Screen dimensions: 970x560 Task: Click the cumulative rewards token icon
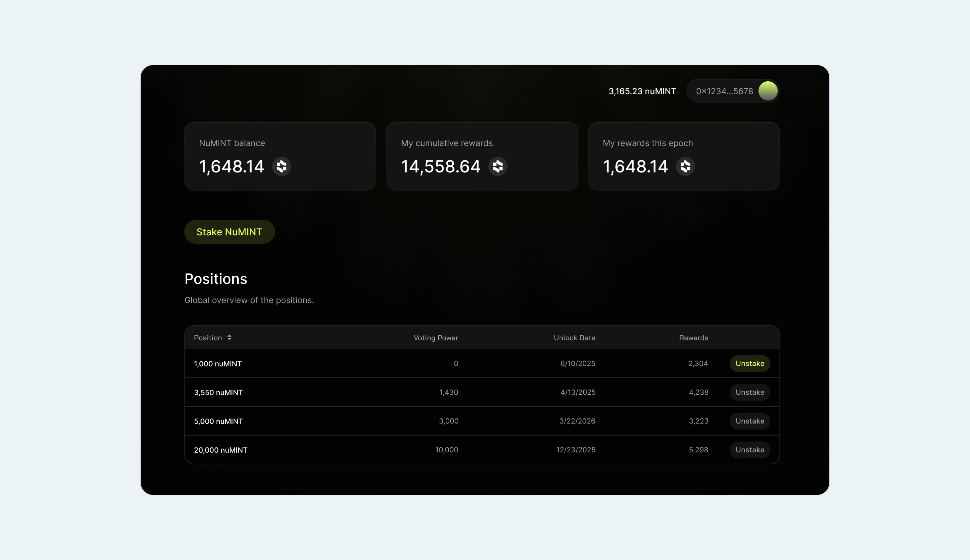point(498,167)
